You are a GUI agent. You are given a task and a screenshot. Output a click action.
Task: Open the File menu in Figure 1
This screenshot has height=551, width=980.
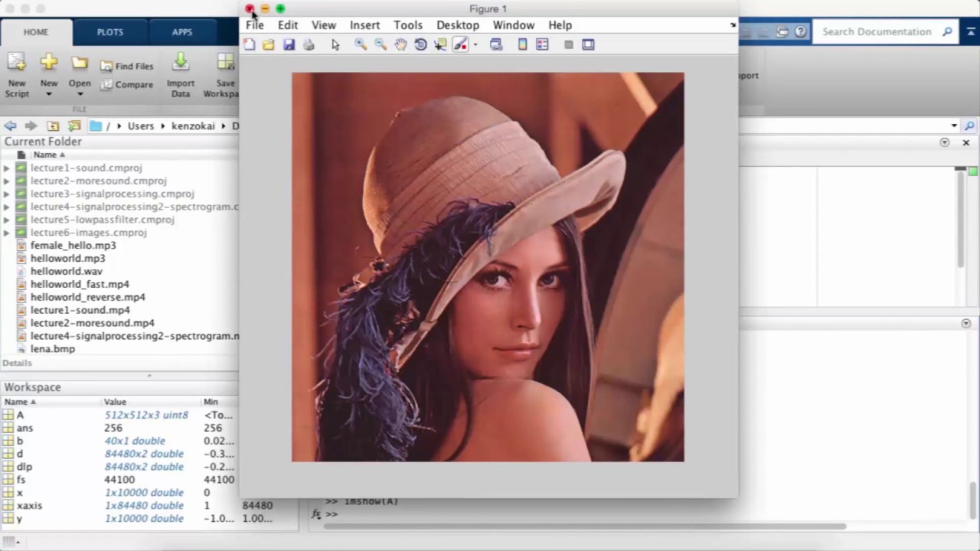pos(255,25)
